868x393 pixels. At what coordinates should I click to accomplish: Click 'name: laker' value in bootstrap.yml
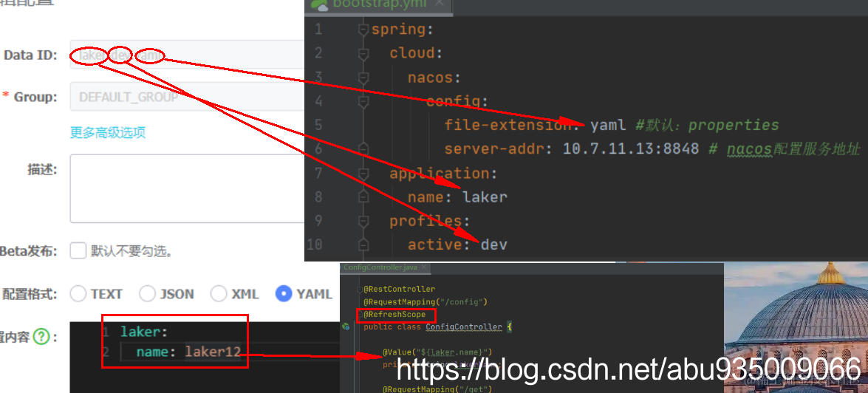pyautogui.click(x=485, y=197)
